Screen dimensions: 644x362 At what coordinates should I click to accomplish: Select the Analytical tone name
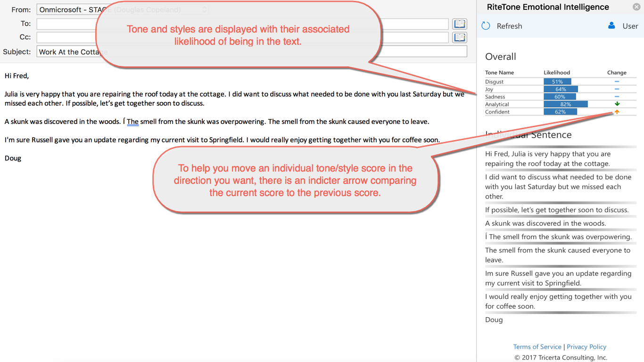tap(497, 104)
